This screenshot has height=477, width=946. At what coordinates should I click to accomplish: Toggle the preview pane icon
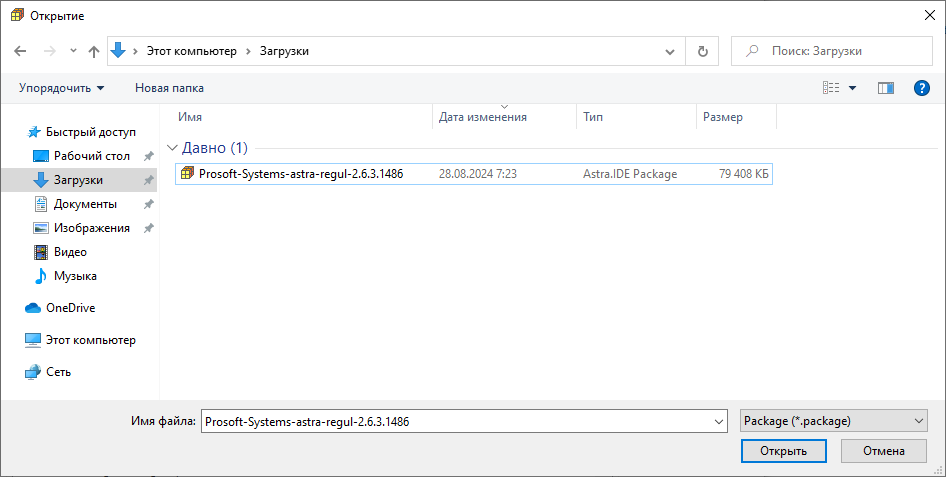(885, 88)
